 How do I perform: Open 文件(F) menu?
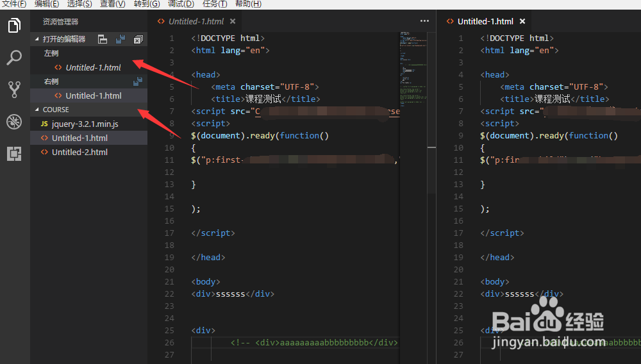(14, 4)
